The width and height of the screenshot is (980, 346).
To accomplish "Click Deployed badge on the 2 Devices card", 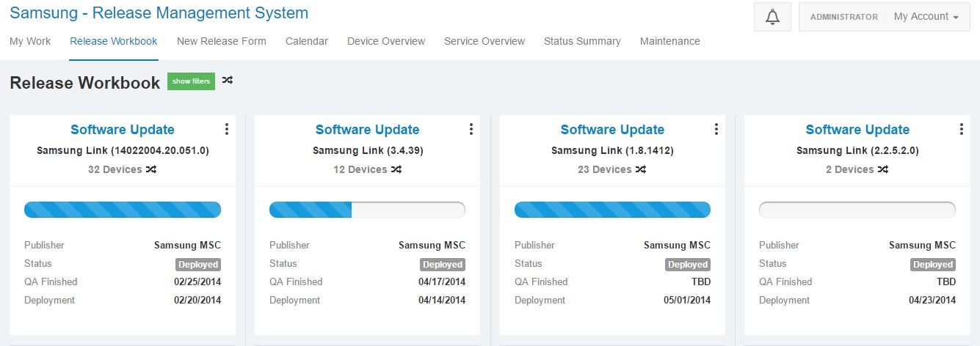I will [x=933, y=265].
